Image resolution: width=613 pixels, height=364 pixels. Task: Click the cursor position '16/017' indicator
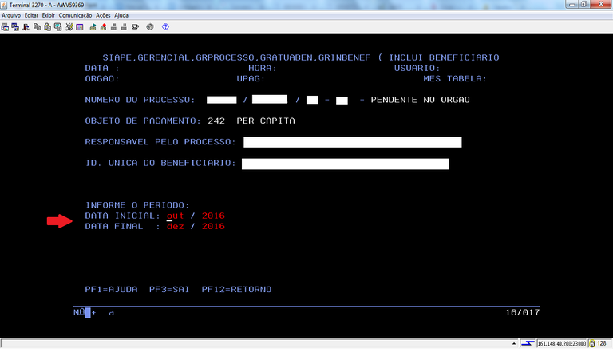(522, 312)
